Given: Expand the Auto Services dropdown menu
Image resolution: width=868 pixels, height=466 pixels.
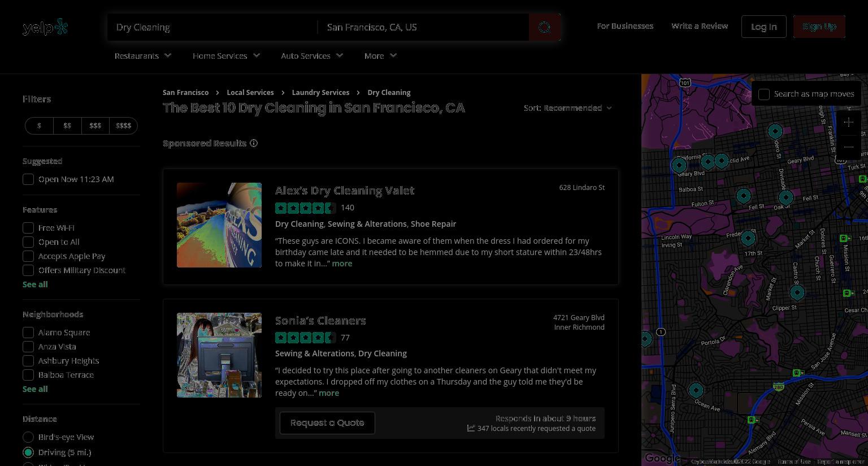Looking at the screenshot, I should pos(312,56).
